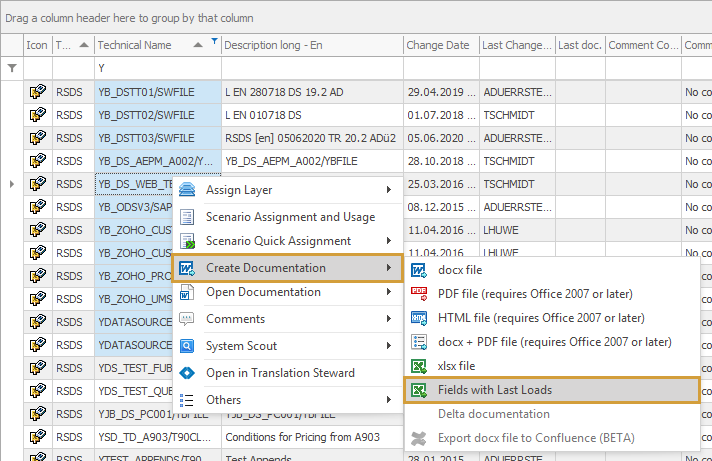Viewport: 712px width, 461px height.
Task: Click the HTML file icon in submenu
Action: [x=420, y=318]
